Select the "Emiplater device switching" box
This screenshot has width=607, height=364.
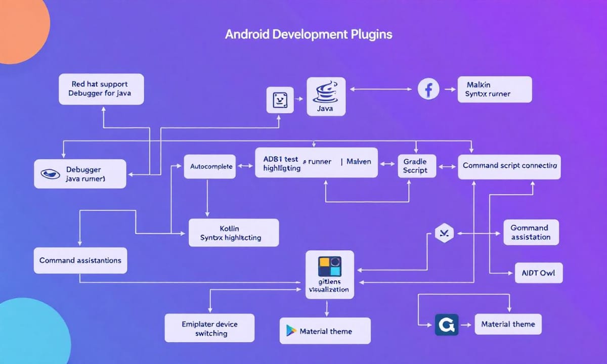tap(209, 328)
